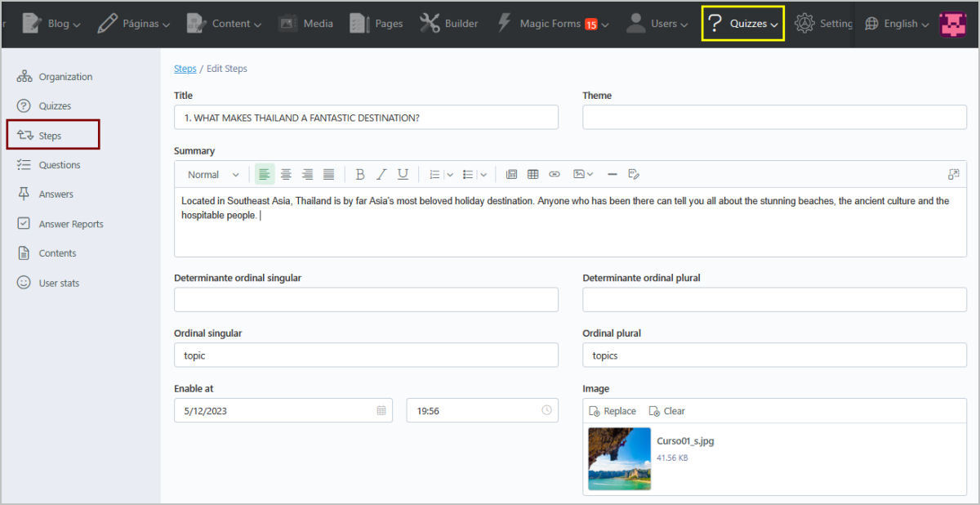Insert a table in Summary
The width and height of the screenshot is (980, 505).
point(533,174)
